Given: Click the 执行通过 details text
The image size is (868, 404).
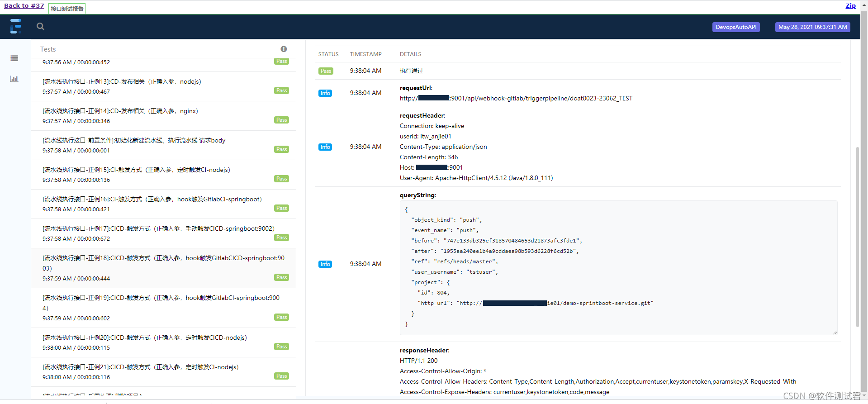Looking at the screenshot, I should point(412,71).
